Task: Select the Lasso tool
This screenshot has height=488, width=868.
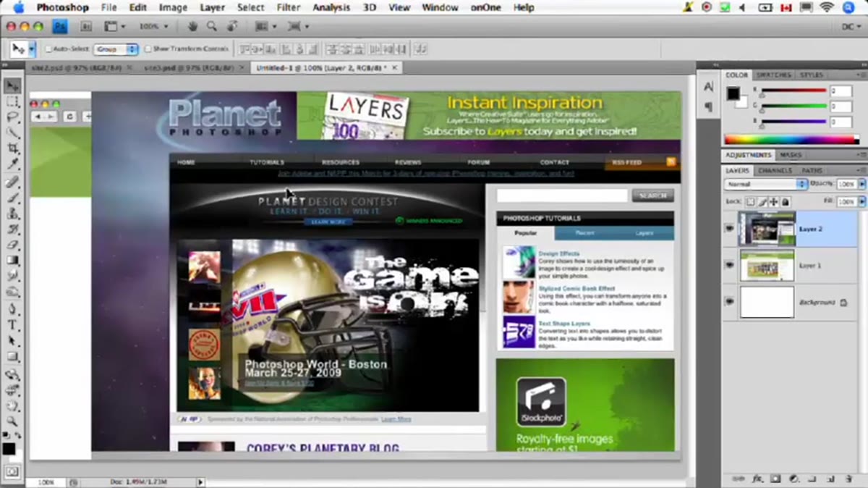Action: tap(12, 117)
